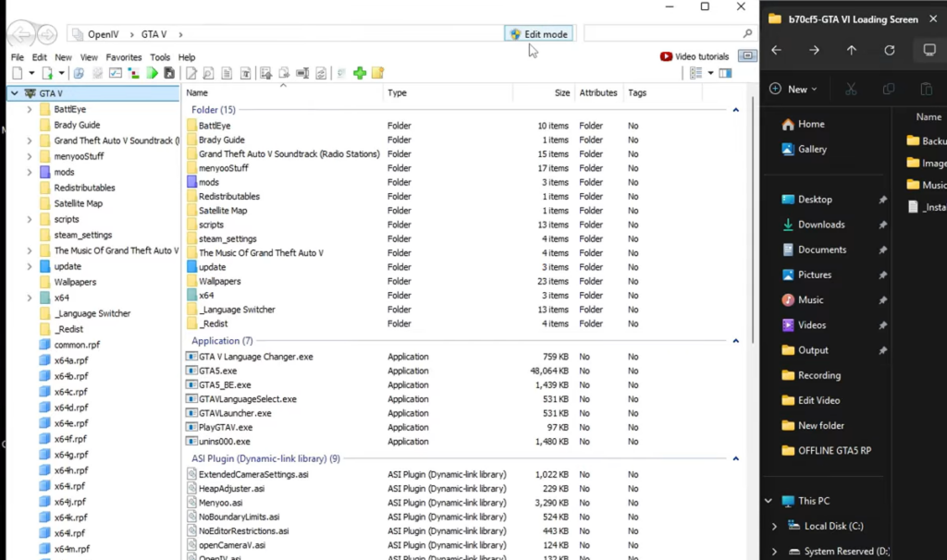The height and width of the screenshot is (560, 947).
Task: Click the yellow new folder toolbar icon
Action: click(378, 73)
